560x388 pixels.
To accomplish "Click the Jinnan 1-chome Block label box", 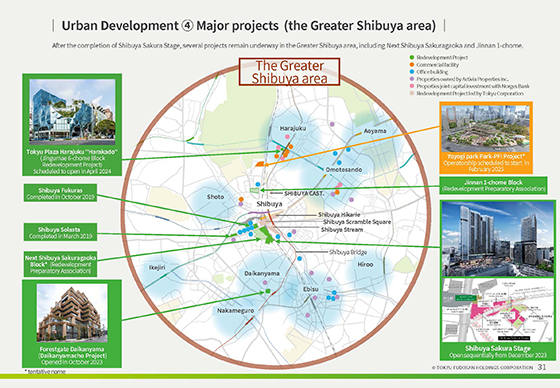I will [x=493, y=185].
